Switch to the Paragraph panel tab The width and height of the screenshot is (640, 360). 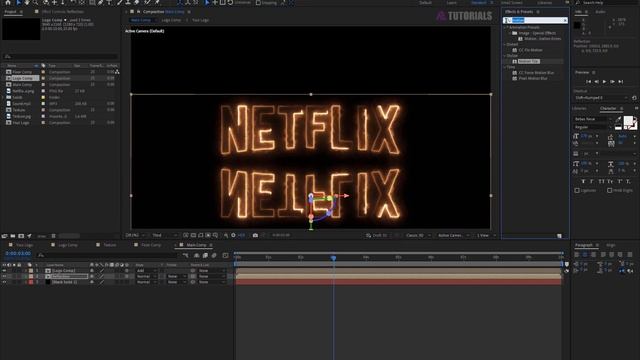pos(584,245)
